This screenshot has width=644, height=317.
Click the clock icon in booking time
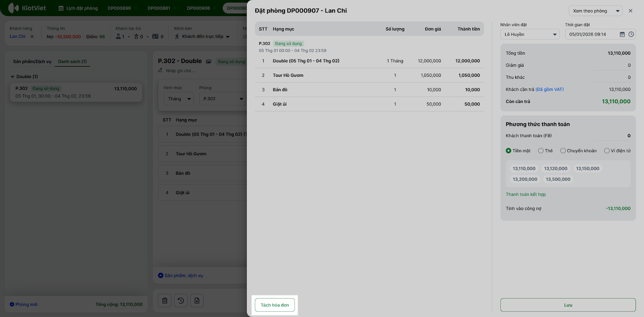[x=631, y=35]
